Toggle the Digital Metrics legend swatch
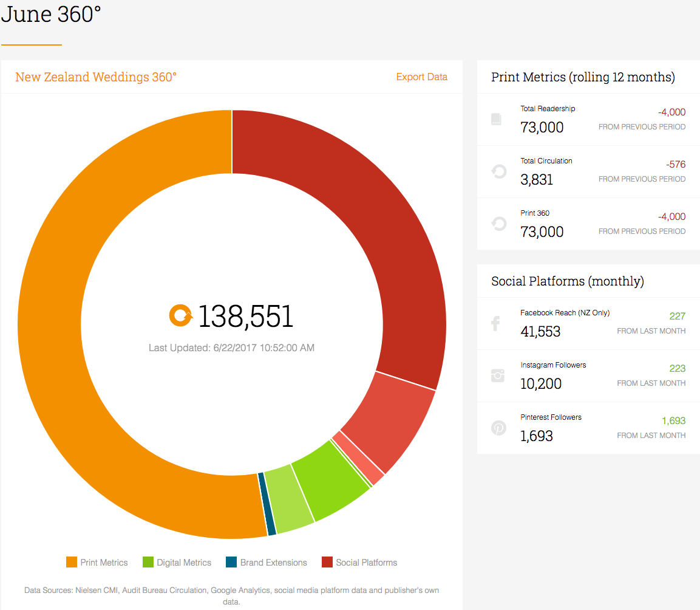Image resolution: width=700 pixels, height=610 pixels. pyautogui.click(x=148, y=562)
